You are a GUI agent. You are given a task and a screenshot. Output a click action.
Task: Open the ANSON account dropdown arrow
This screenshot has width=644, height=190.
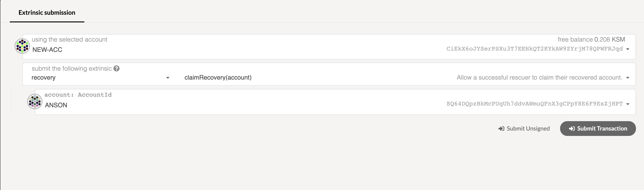pos(627,104)
